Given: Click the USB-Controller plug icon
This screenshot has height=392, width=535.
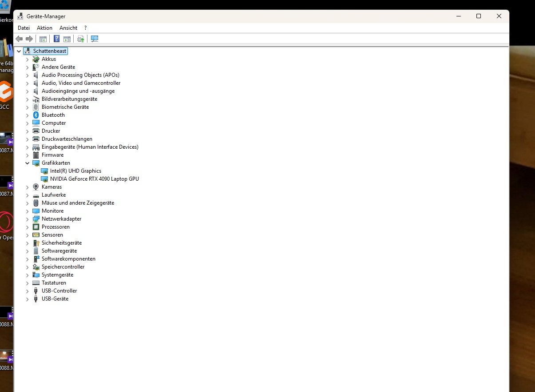Looking at the screenshot, I should 36,291.
